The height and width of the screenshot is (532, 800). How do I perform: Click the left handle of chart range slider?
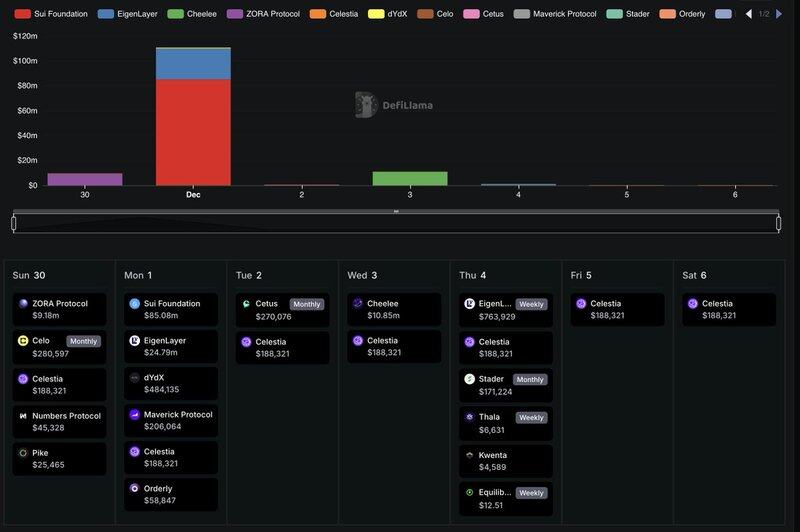tap(14, 223)
